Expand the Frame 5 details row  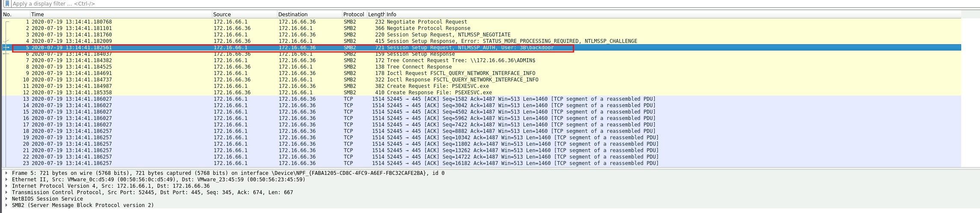tap(6, 173)
